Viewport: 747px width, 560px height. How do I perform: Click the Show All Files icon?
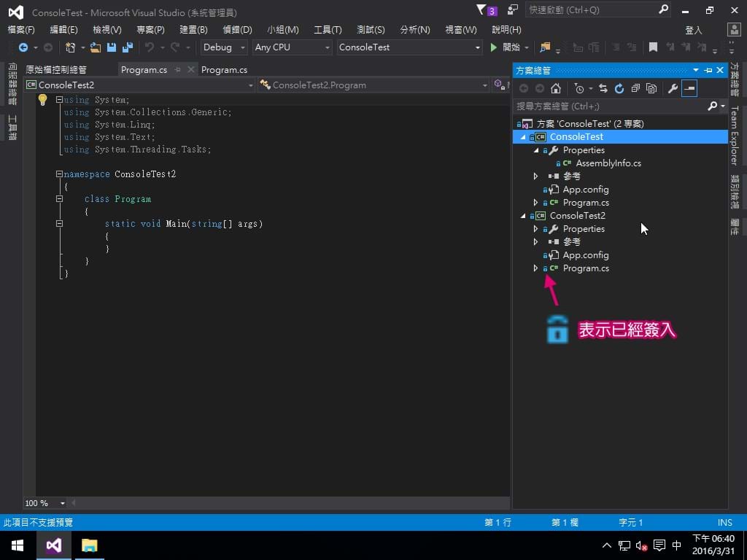[651, 88]
